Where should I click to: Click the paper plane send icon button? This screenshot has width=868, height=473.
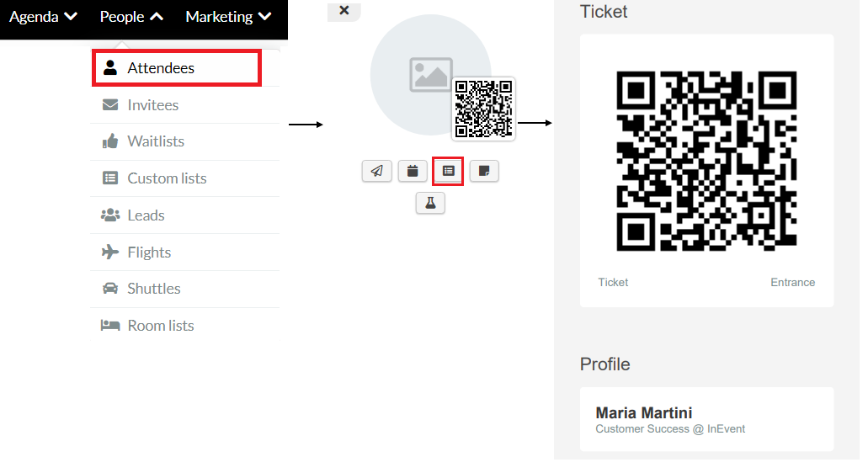[x=377, y=171]
